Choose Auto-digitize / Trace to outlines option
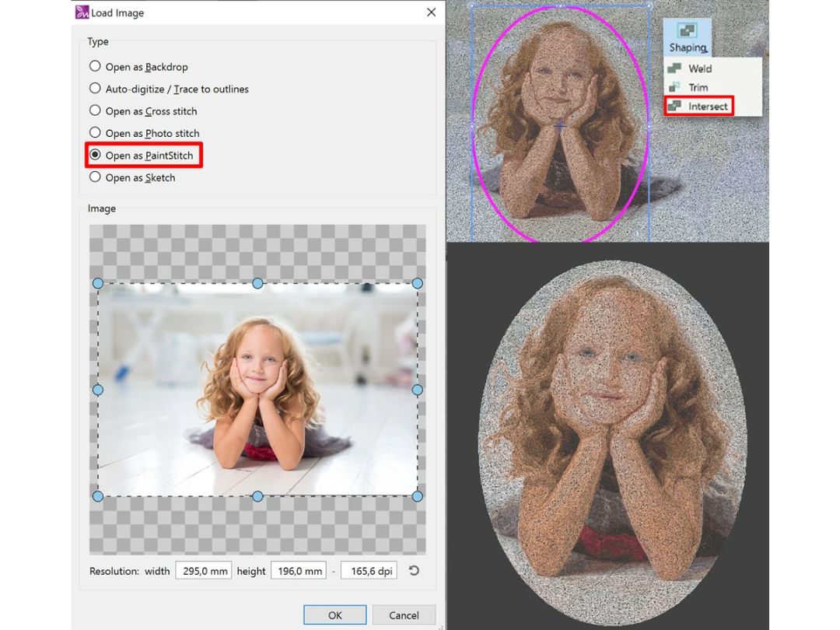The width and height of the screenshot is (840, 630). (95, 89)
